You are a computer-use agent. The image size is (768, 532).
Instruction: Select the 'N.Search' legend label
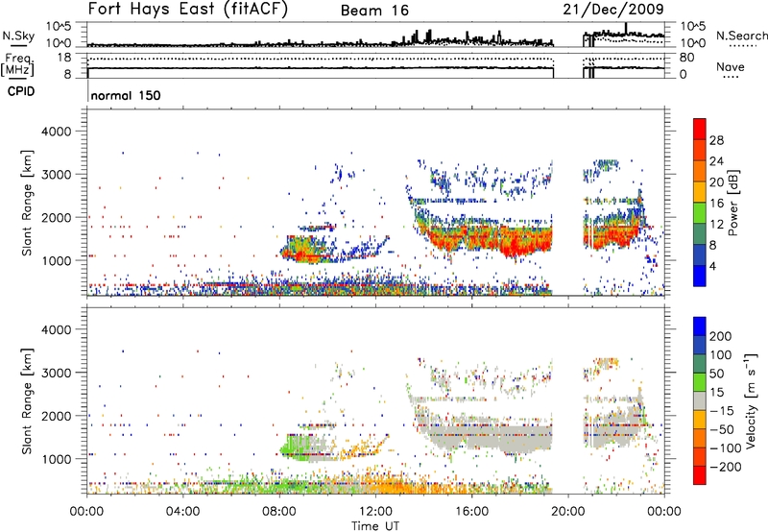[x=741, y=36]
